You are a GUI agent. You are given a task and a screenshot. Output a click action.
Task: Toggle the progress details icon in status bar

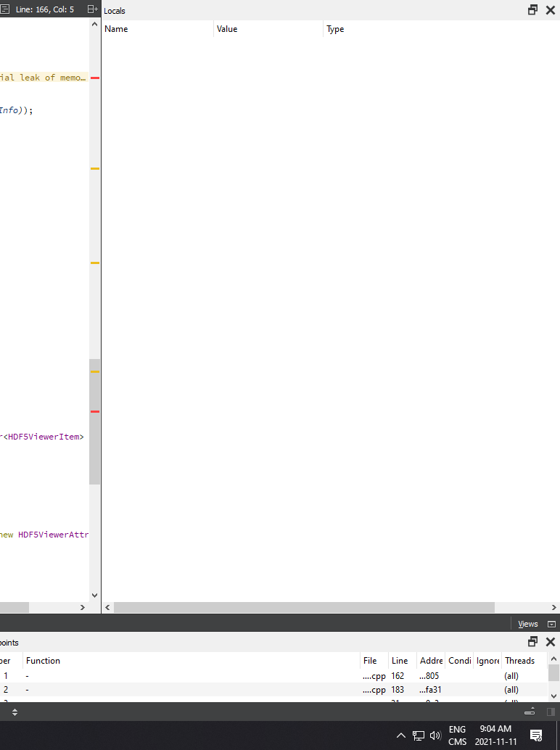[x=530, y=712]
